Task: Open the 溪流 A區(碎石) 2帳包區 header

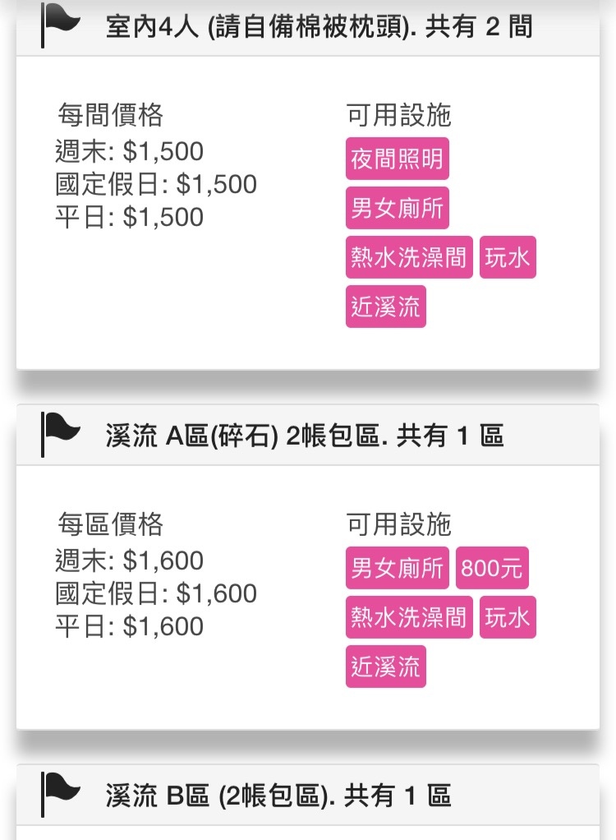Action: 304,436
